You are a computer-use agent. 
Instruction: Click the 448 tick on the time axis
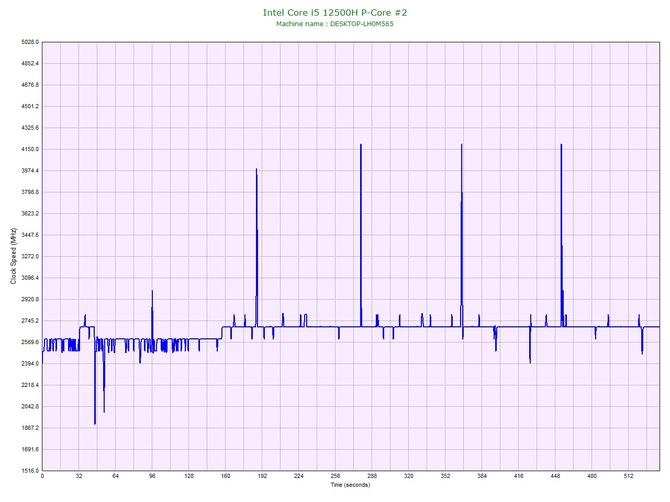point(555,476)
